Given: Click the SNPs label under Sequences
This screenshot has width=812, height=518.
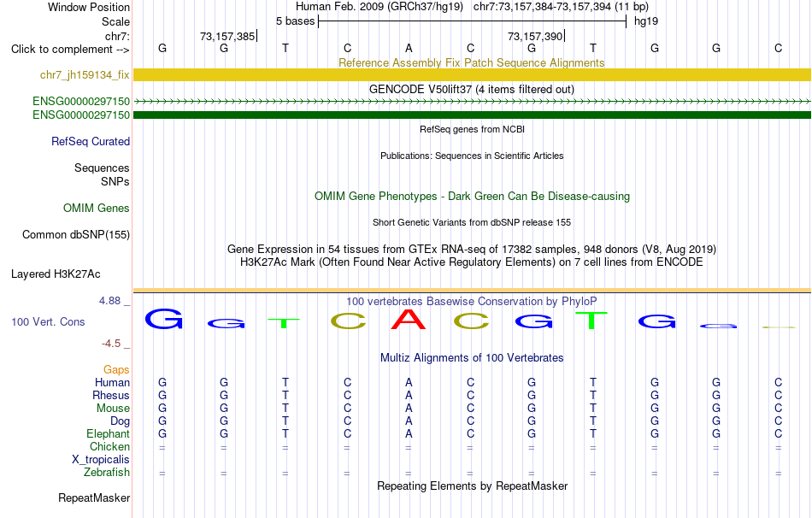Looking at the screenshot, I should pos(115,182).
